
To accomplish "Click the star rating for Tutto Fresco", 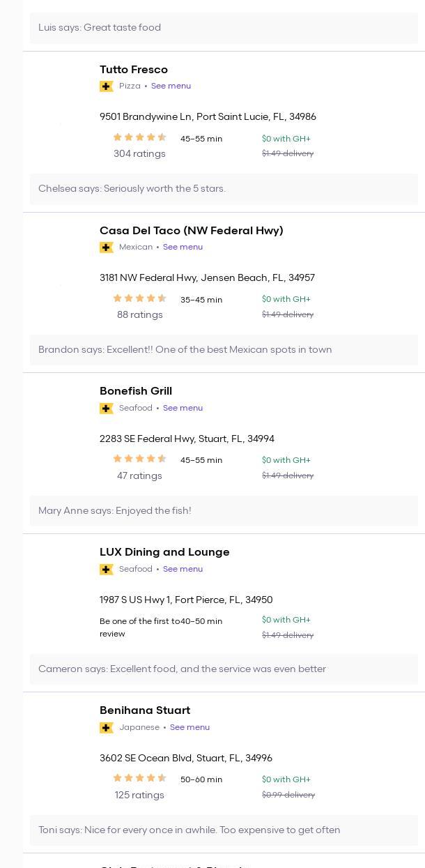I will coord(139,137).
